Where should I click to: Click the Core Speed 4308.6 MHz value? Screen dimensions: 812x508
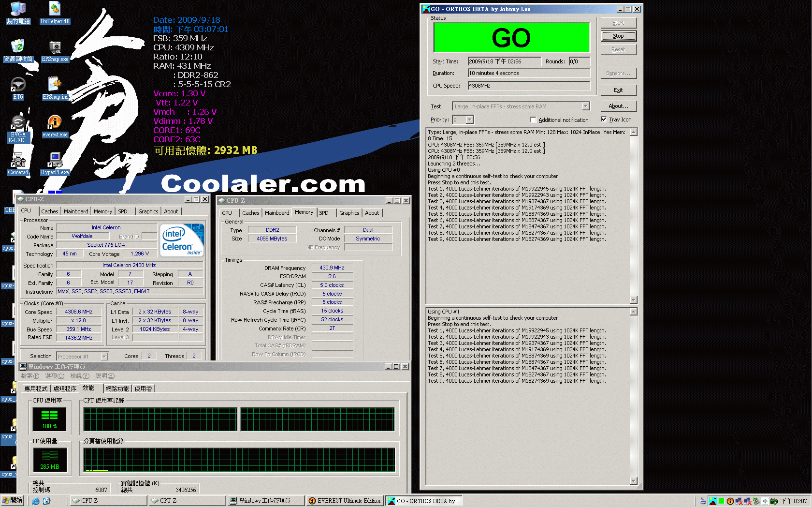click(x=79, y=312)
